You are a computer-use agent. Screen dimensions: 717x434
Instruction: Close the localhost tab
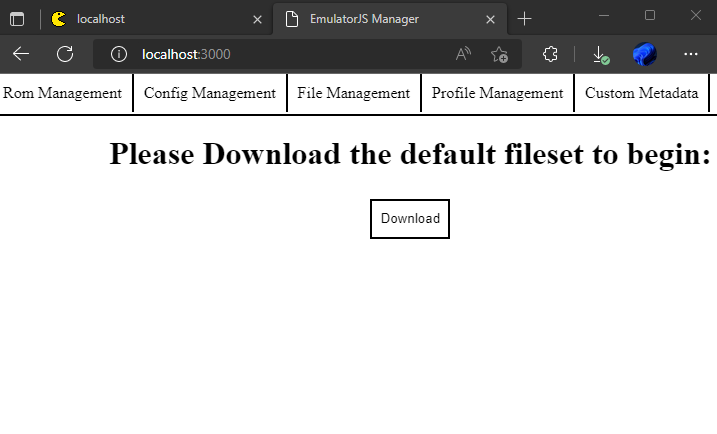pos(257,18)
